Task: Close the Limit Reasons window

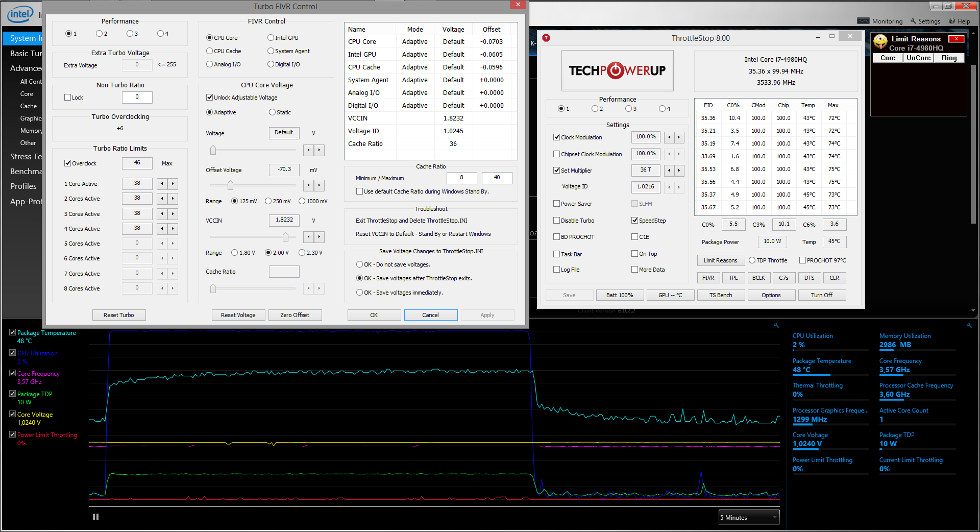Action: (956, 39)
